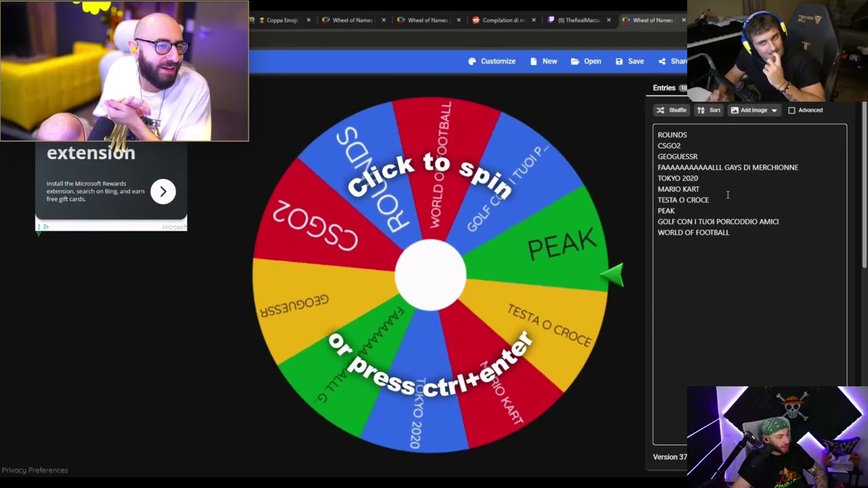Click the Microsoft Rewards extension ad text
868x488 pixels.
click(96, 191)
